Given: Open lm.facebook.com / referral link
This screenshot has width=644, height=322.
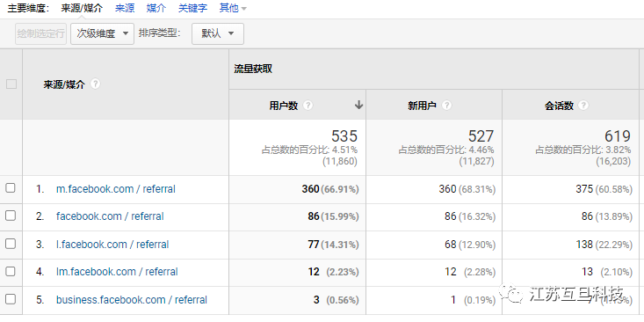Looking at the screenshot, I should (117, 272).
